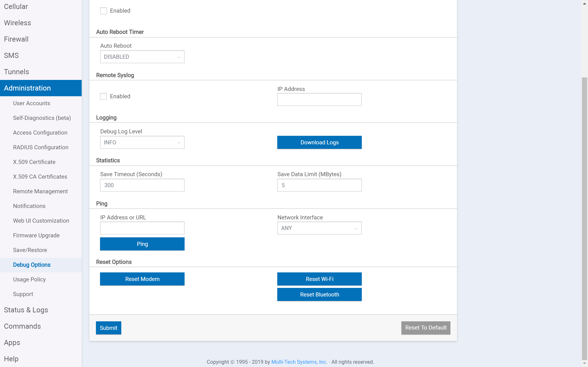Click Reset Modem
The image size is (588, 367).
click(142, 279)
